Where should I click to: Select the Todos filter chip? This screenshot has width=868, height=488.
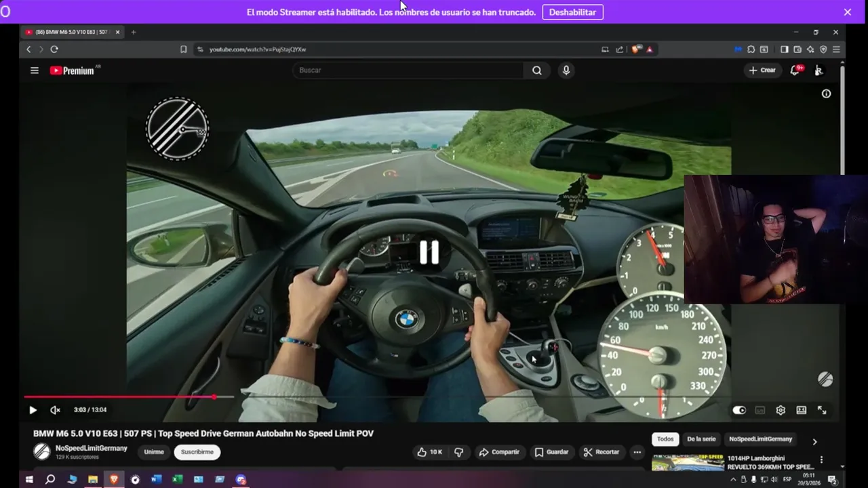coord(665,439)
